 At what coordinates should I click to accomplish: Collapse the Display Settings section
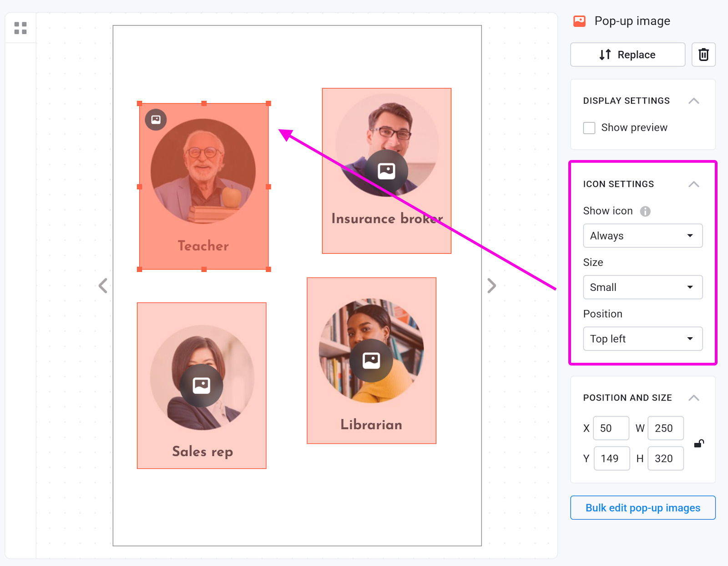point(694,100)
